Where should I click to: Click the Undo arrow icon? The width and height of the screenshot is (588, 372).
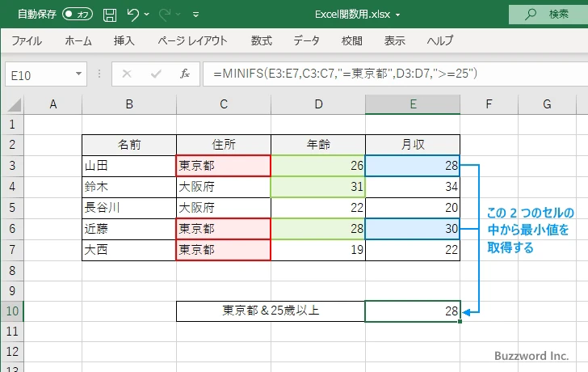[x=132, y=15]
